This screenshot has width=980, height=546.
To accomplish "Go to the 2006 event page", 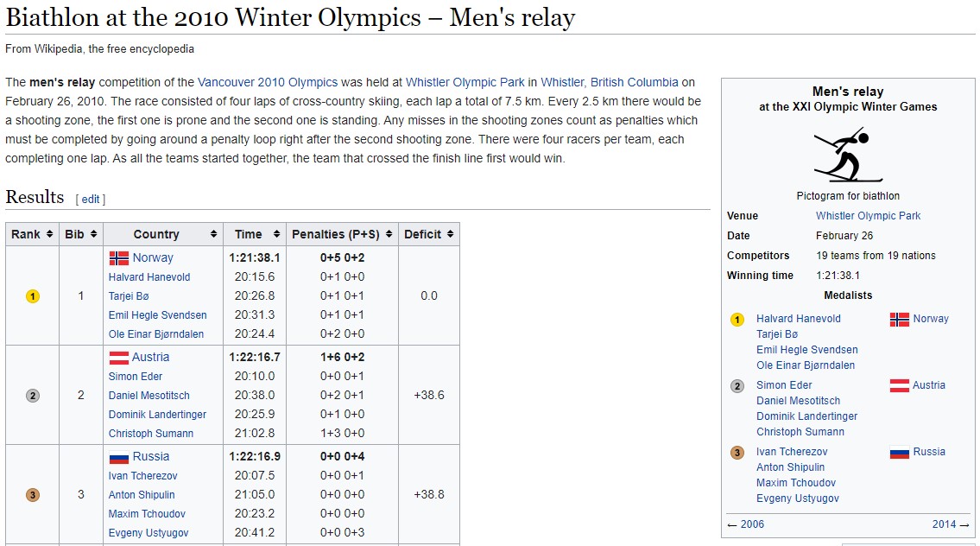I will [x=752, y=524].
